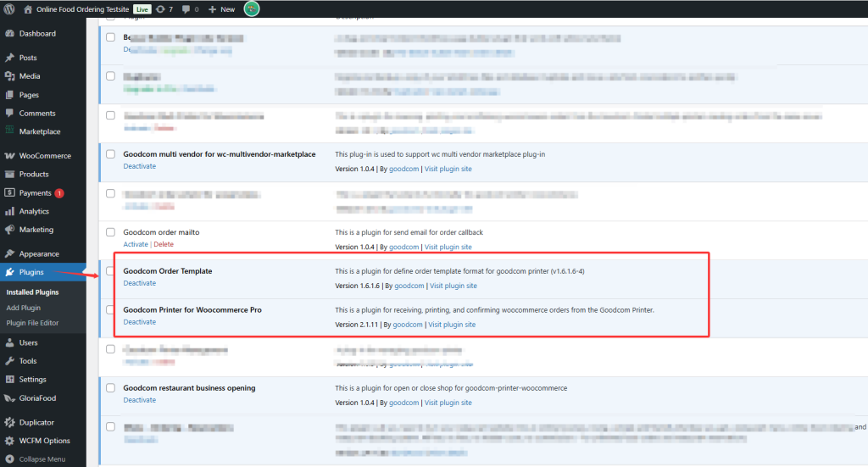The image size is (868, 467).
Task: Open Add Plugin submenu item
Action: tap(23, 308)
